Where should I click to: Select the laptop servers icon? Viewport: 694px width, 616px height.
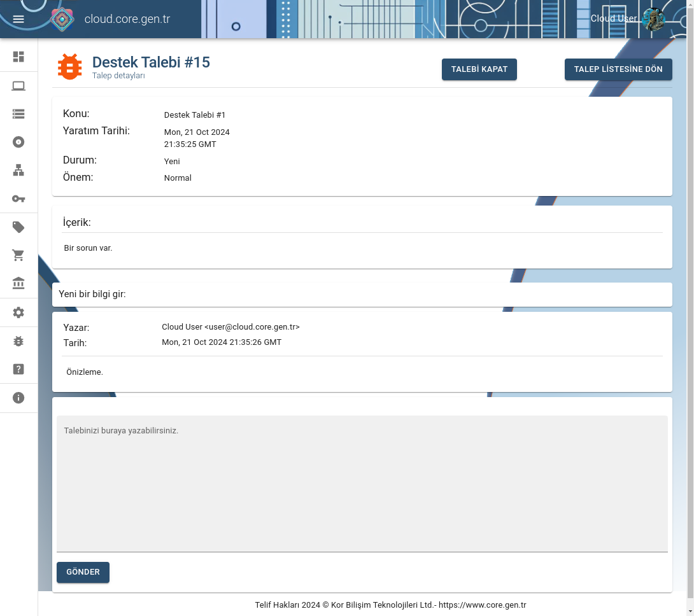18,85
